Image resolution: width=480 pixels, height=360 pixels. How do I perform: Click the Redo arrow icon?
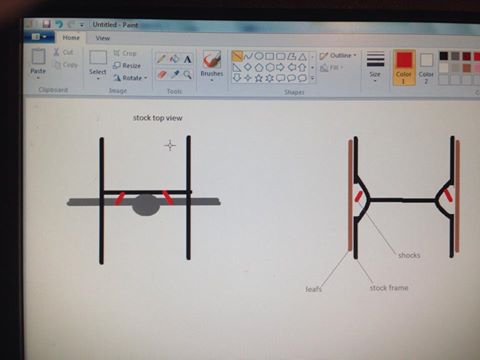71,24
